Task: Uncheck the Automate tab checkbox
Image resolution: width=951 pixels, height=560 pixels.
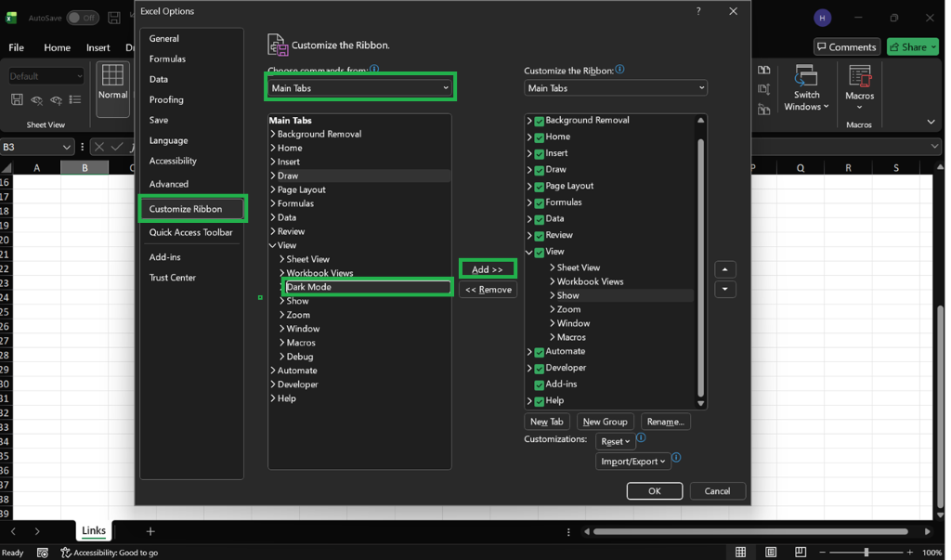Action: pyautogui.click(x=539, y=352)
